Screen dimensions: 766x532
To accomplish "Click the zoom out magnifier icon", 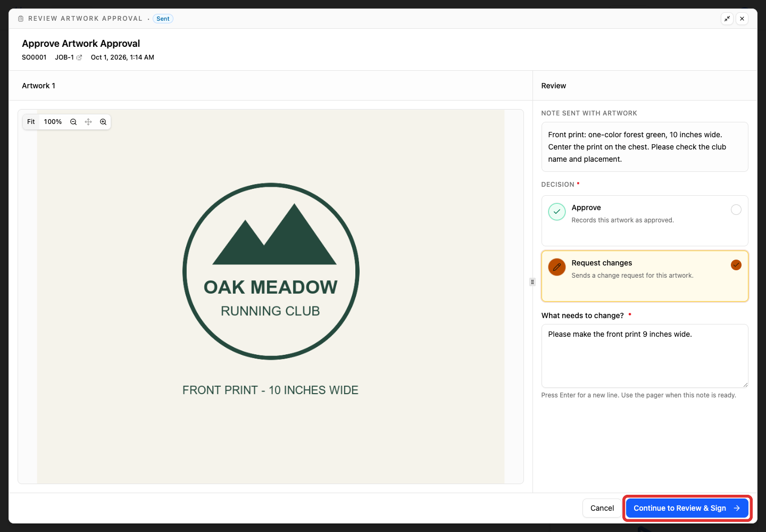I will click(73, 122).
